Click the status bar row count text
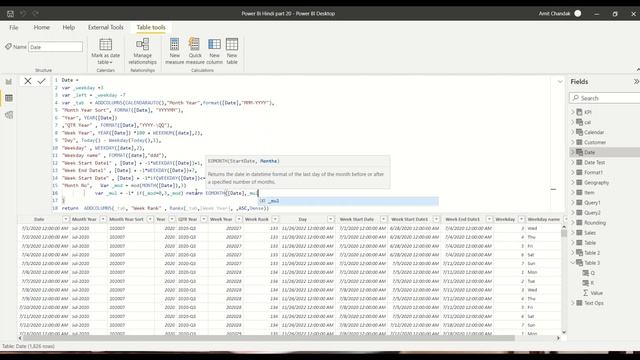Viewport: 640px width, 360px height. [29, 346]
